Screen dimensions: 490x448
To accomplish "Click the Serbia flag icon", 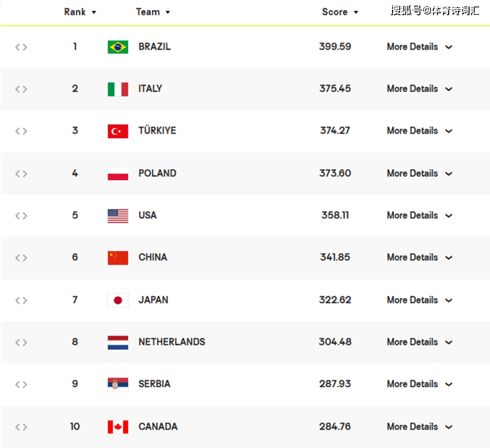I will click(x=118, y=384).
